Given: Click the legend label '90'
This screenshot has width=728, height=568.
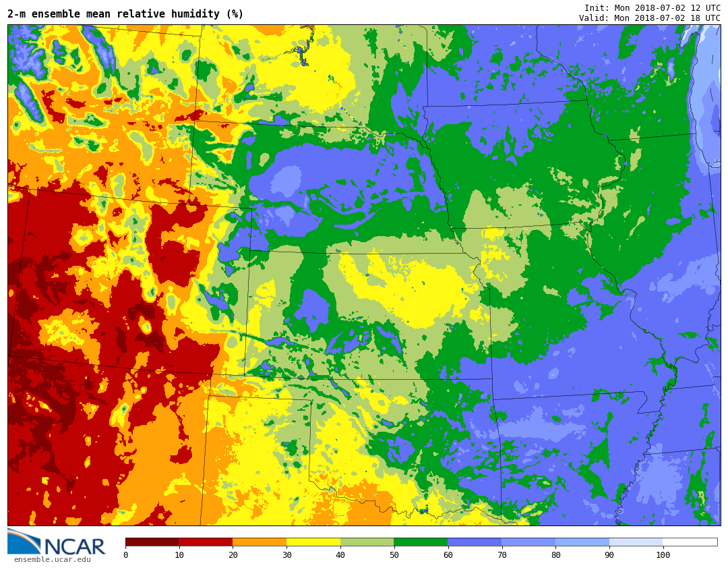Looking at the screenshot, I should click(609, 555).
